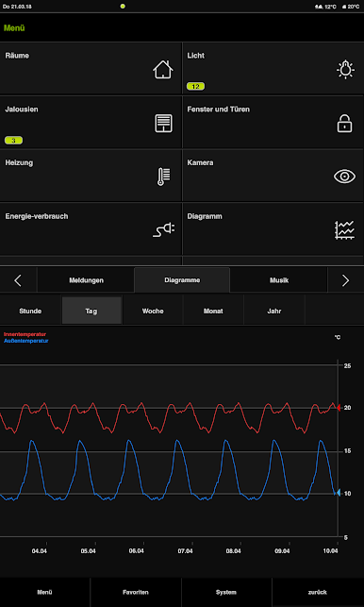This screenshot has width=364, height=607.
Task: Open the Kamera eye icon
Action: (x=344, y=177)
